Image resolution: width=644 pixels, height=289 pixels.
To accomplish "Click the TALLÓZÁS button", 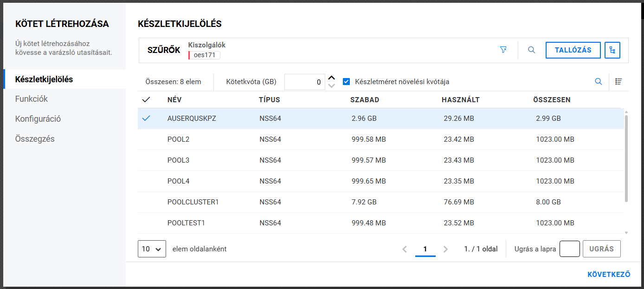I will 573,50.
